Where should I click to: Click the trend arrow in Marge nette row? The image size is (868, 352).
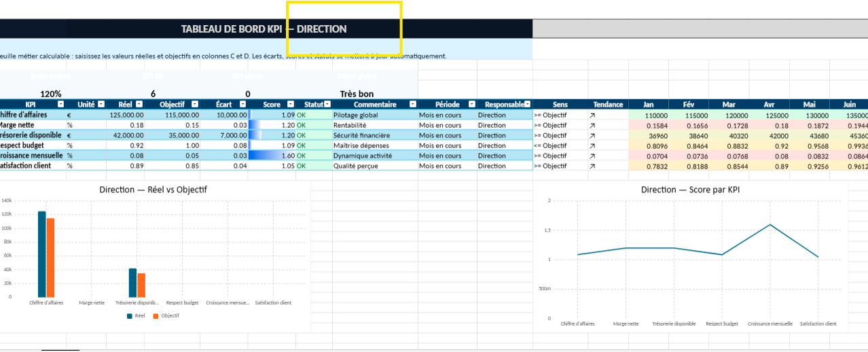(592, 126)
